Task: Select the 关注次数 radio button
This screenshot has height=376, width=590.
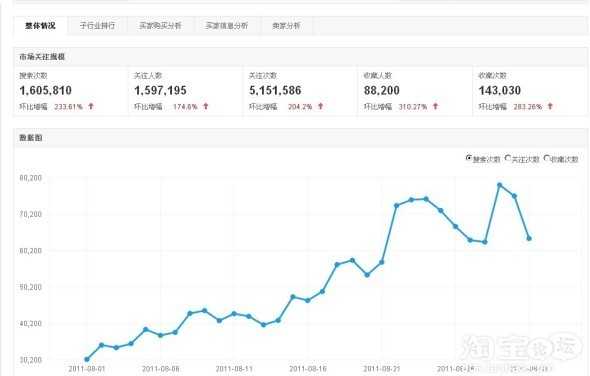Action: click(x=508, y=158)
